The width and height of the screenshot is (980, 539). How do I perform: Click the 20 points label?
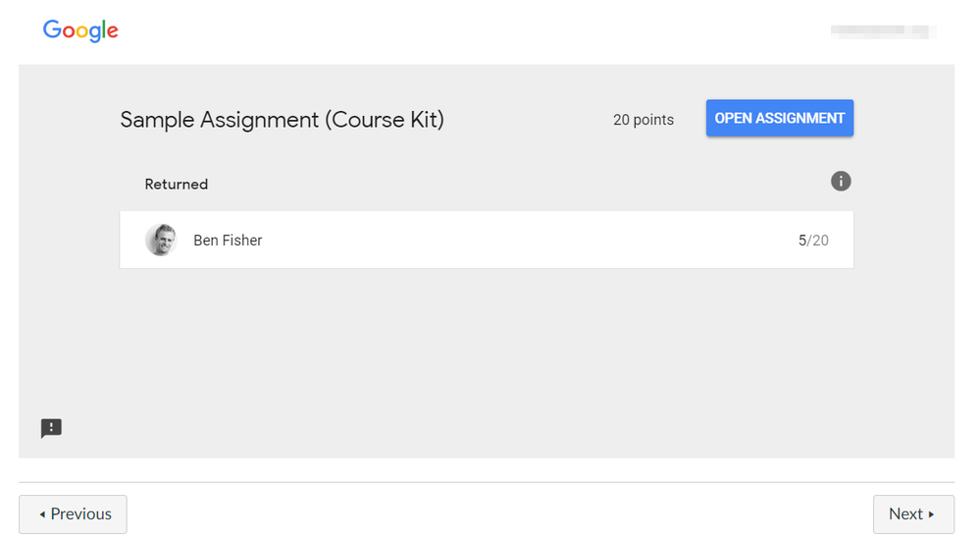tap(643, 120)
